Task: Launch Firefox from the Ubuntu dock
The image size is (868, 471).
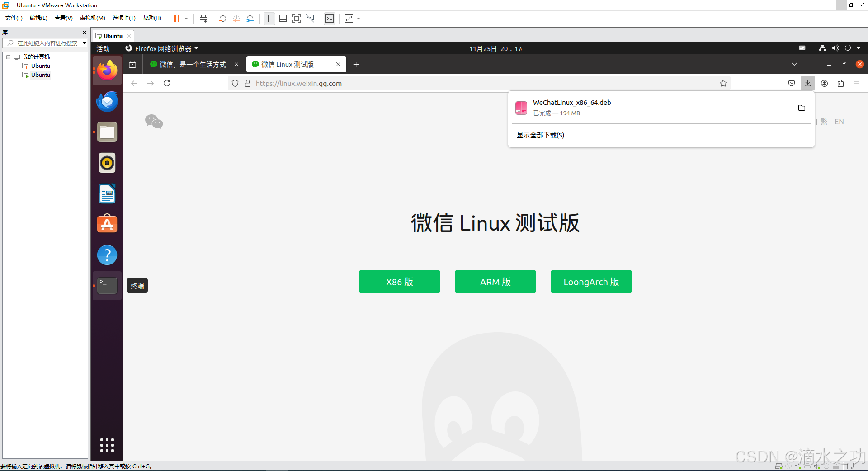Action: click(107, 70)
